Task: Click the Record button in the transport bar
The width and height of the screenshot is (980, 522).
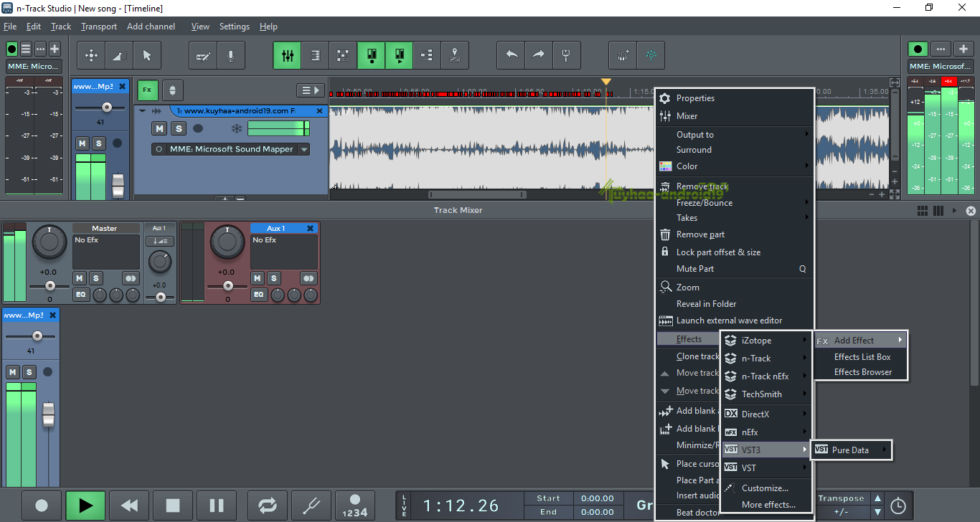Action: (42, 506)
